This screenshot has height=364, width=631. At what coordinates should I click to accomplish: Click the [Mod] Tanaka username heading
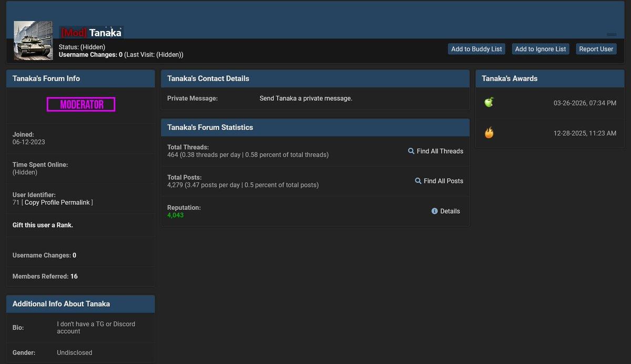click(x=91, y=33)
